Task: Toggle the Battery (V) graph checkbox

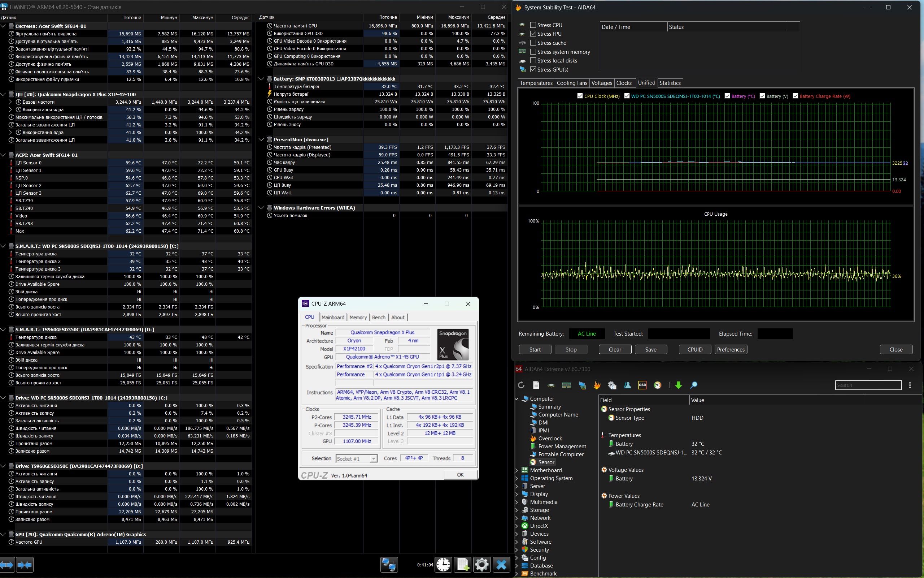Action: click(762, 96)
